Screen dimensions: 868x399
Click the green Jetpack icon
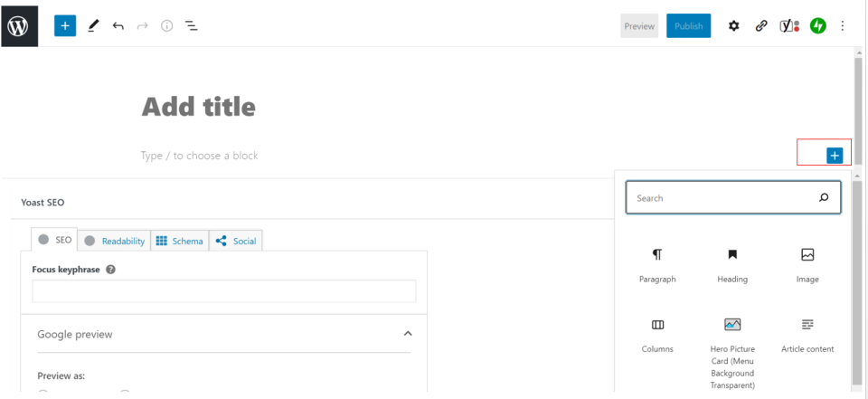[817, 26]
